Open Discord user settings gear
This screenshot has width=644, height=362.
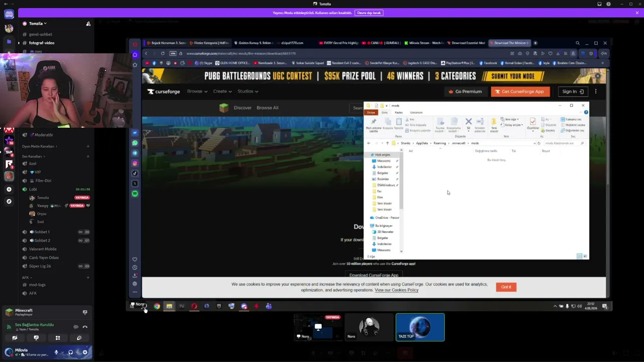[x=85, y=352]
